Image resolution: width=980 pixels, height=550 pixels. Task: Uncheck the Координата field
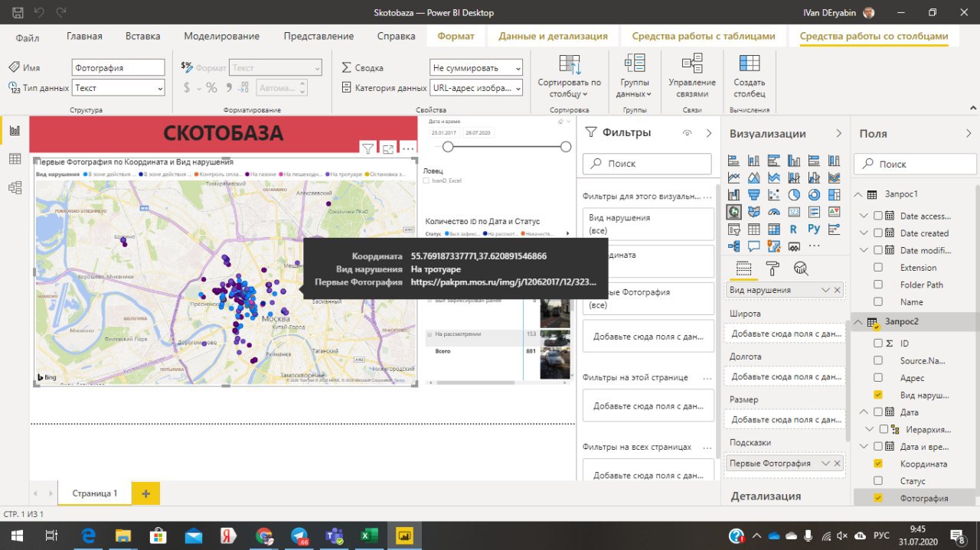pos(878,464)
